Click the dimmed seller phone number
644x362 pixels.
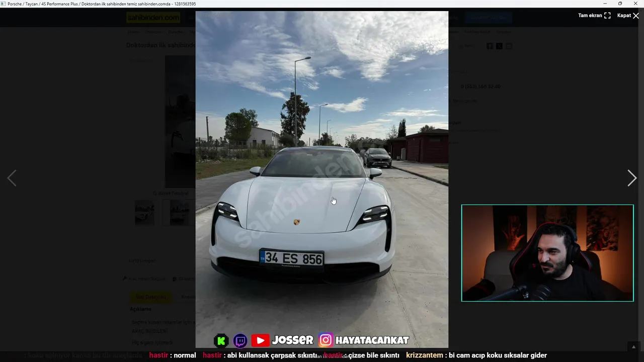coord(480,86)
